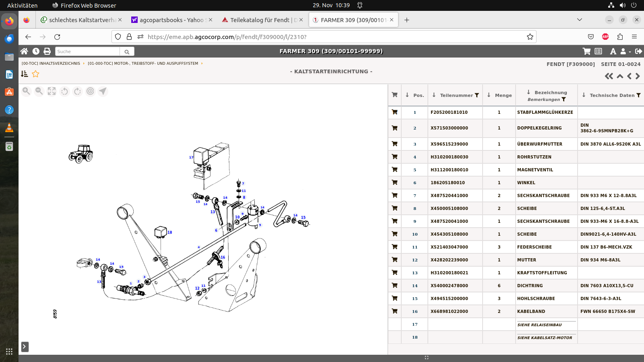The height and width of the screenshot is (362, 644).
Task: Expand the side panel with bottom-left chevron
Action: (25, 347)
